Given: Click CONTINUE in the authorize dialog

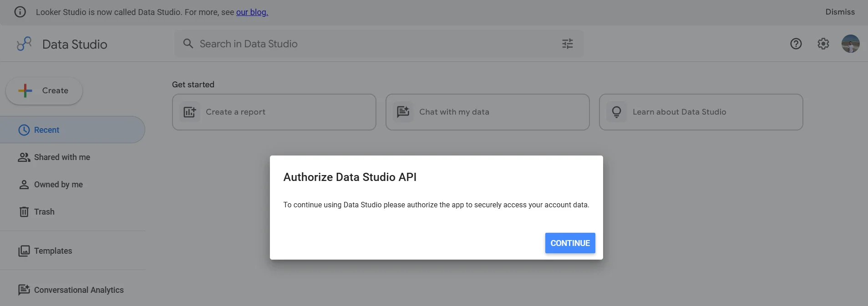Looking at the screenshot, I should coord(570,243).
